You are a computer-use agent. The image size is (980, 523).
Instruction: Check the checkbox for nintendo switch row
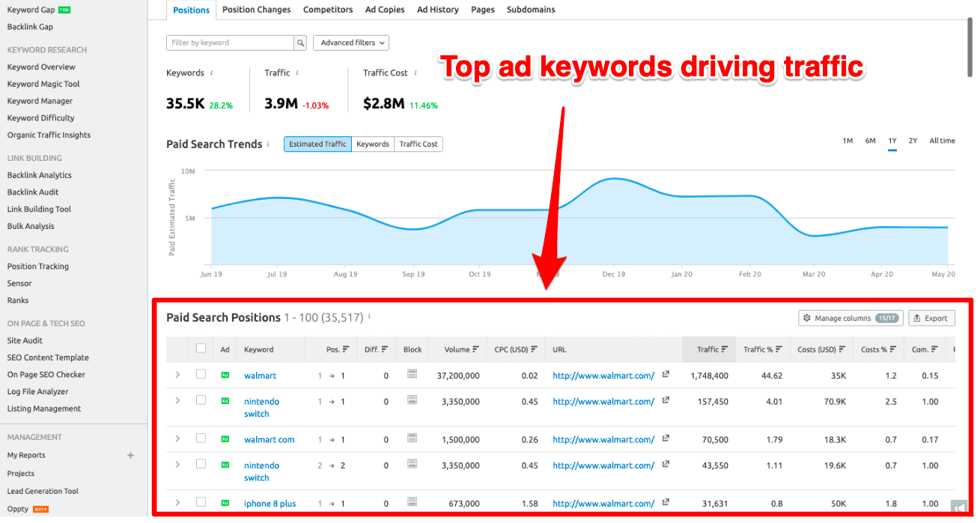tap(201, 401)
